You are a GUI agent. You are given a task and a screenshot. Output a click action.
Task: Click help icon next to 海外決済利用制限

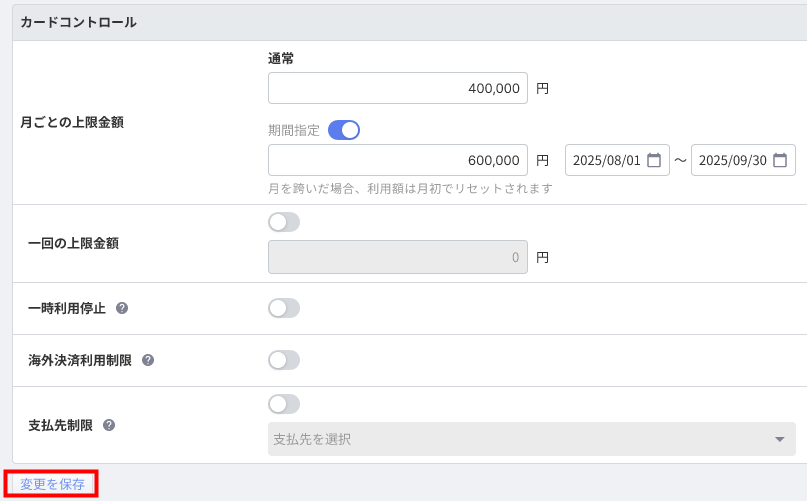148,360
